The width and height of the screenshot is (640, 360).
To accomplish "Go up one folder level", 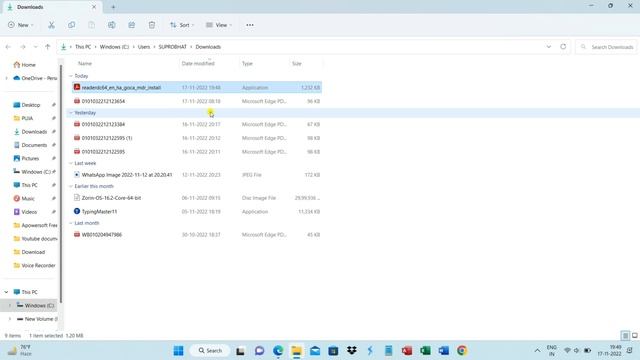I will tap(48, 47).
